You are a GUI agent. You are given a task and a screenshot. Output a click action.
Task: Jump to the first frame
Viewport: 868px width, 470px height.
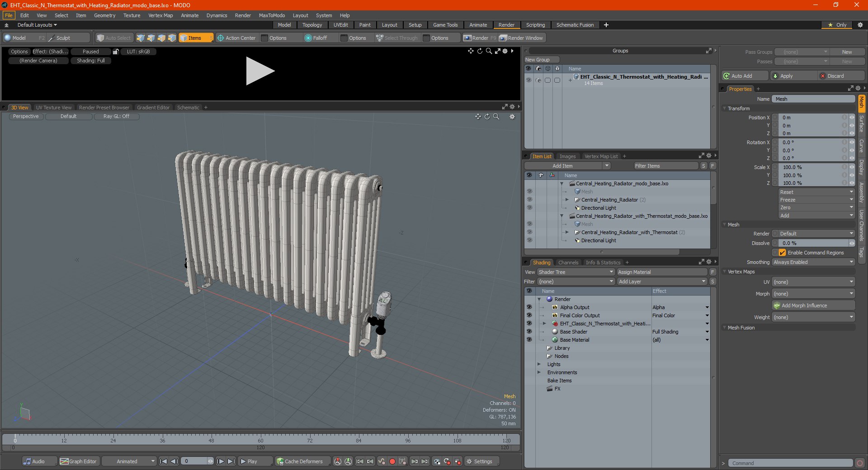164,461
